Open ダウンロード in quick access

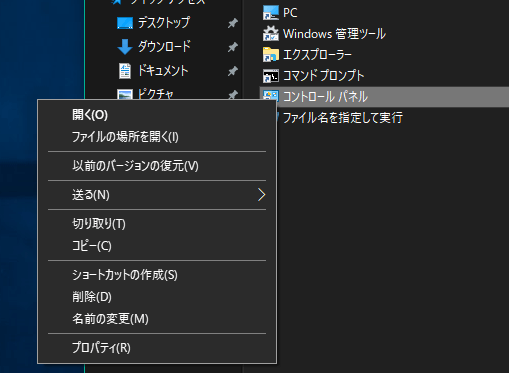pos(164,47)
